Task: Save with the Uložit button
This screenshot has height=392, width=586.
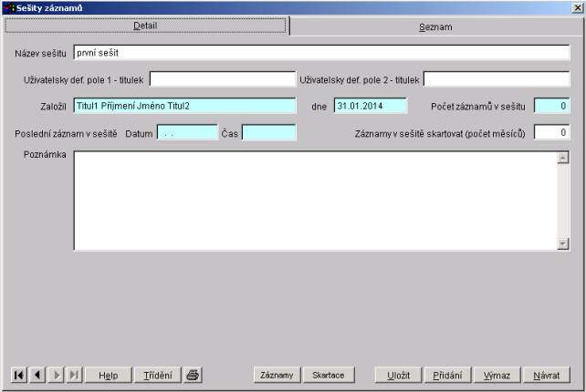Action: 398,375
